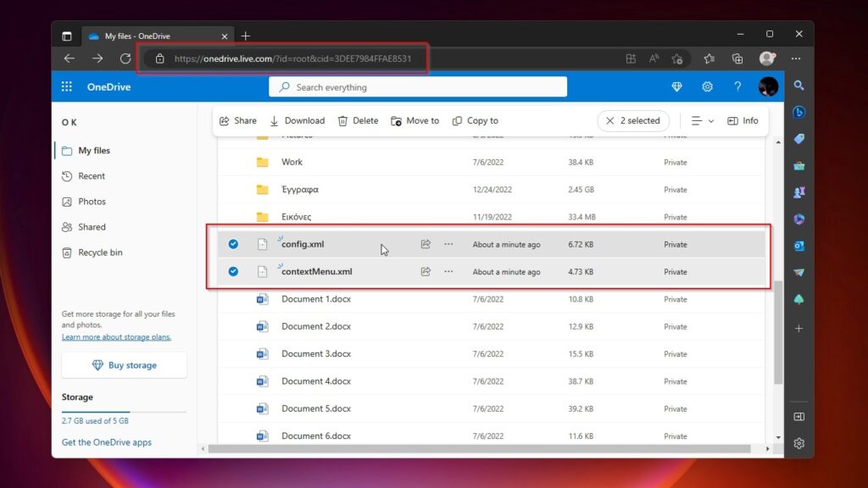
Task: Open browser collections
Action: [737, 58]
